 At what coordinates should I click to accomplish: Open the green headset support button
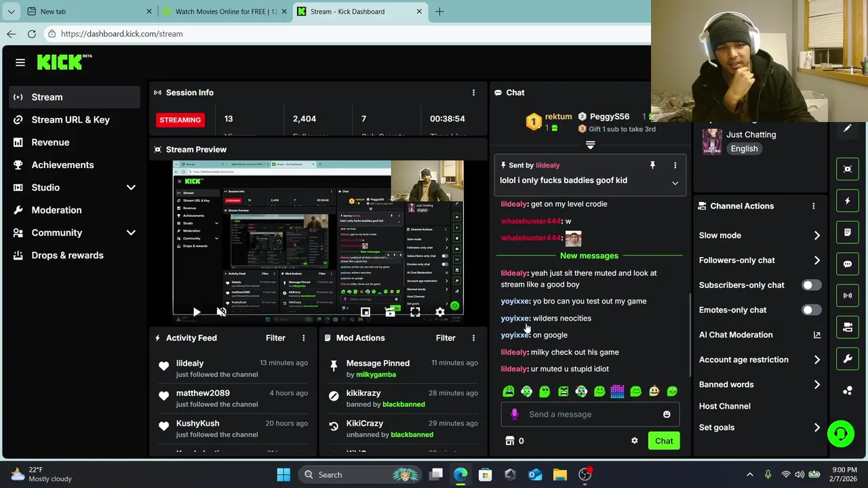point(841,434)
